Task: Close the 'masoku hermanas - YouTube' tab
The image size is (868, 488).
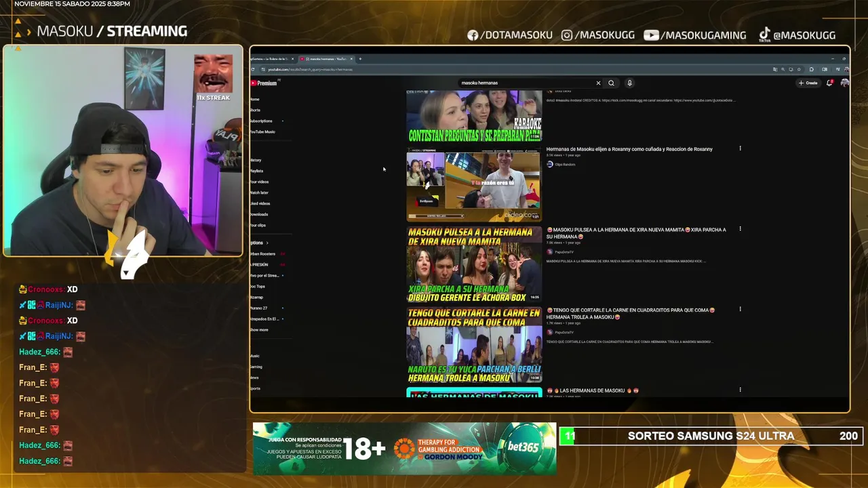Action: tap(351, 59)
